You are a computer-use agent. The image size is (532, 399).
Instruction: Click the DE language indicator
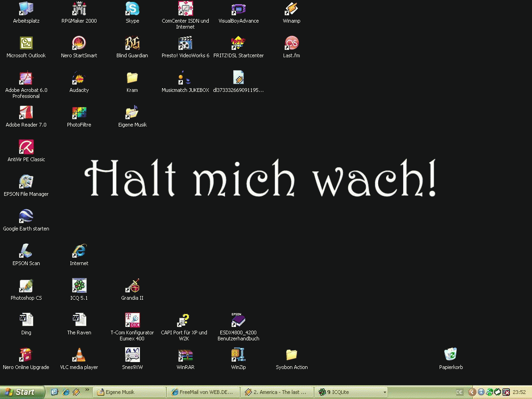tap(459, 392)
